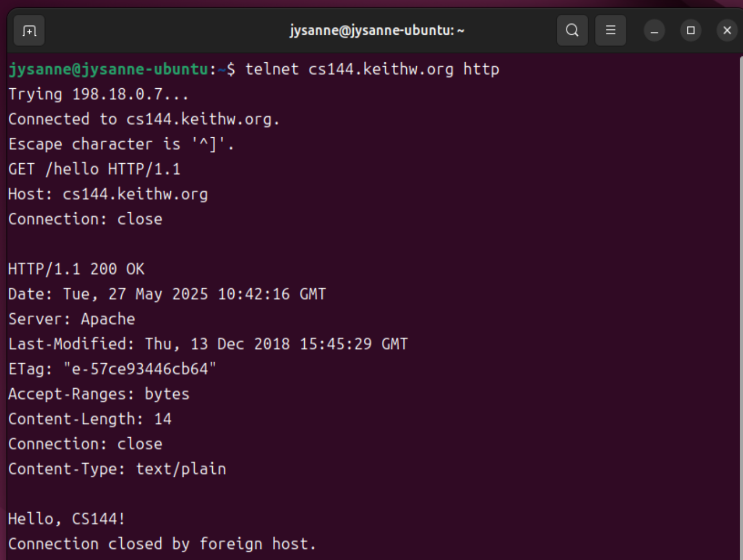Click the GET /hello HTTP/1.1 line

tap(94, 169)
